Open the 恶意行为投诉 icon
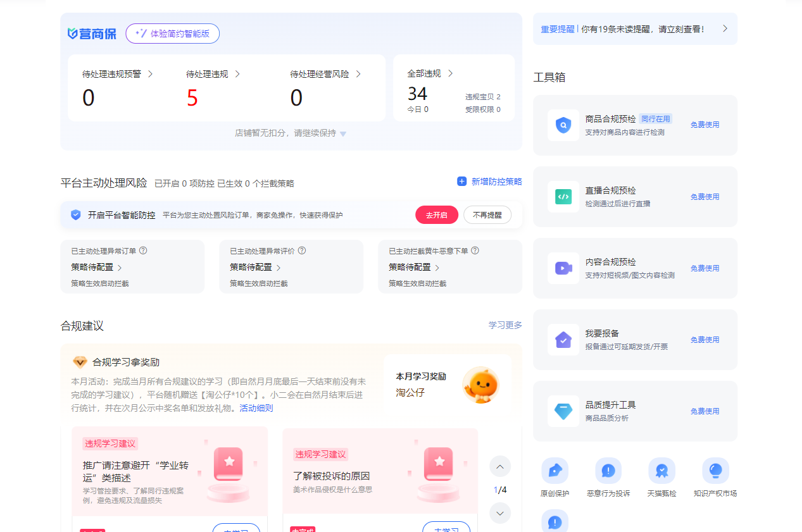802x532 pixels. 608,471
